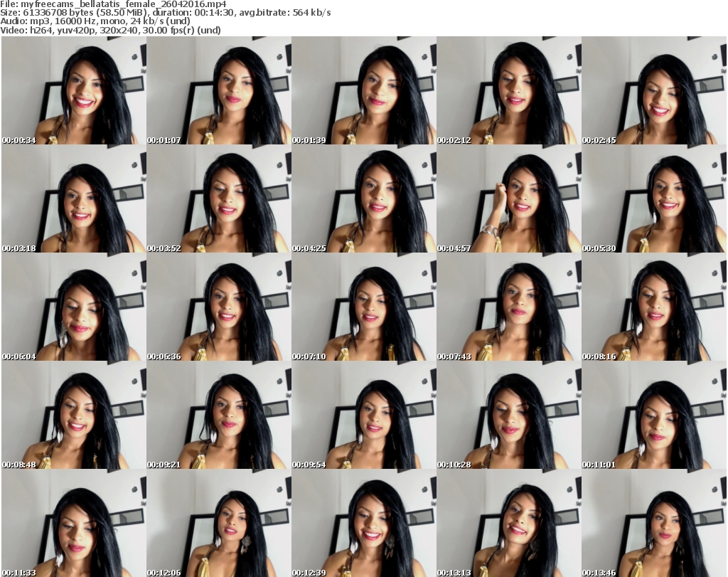Viewport: 728px width, 577px height.
Task: Open the frame stamped 00:03:52
Action: 219,198
